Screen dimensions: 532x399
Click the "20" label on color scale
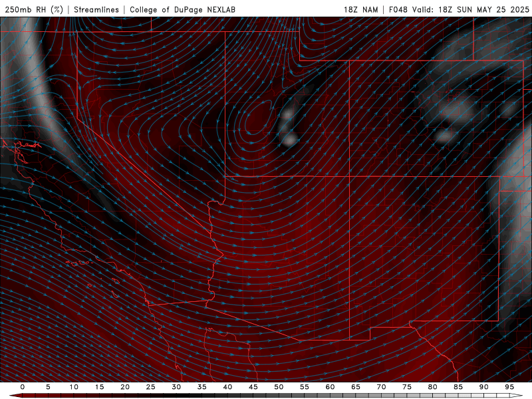click(125, 387)
